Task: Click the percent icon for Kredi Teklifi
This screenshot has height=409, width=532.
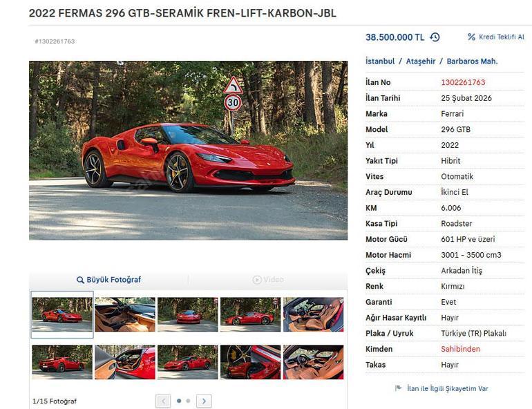Action: pos(471,37)
